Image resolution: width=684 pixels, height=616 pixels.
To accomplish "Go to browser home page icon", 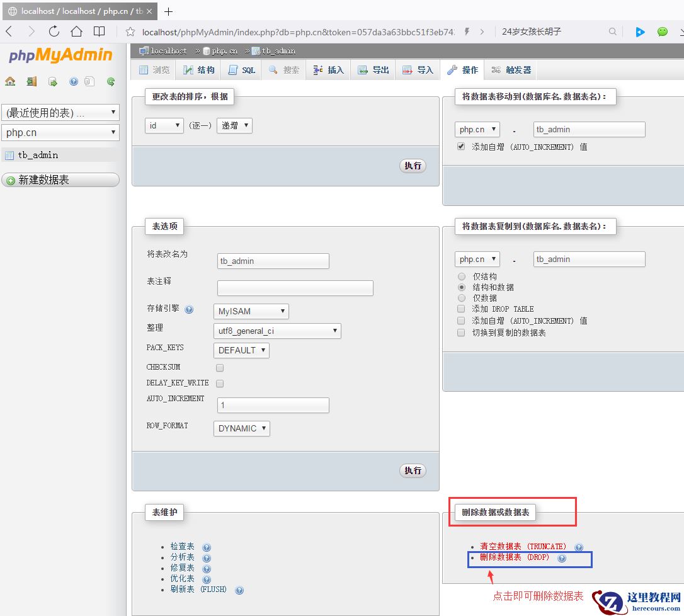I will [76, 31].
